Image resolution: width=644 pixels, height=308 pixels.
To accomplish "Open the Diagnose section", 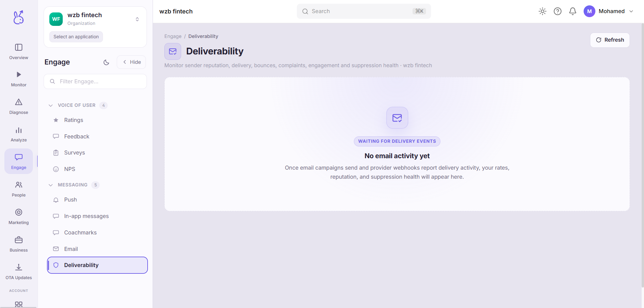I will click(19, 106).
